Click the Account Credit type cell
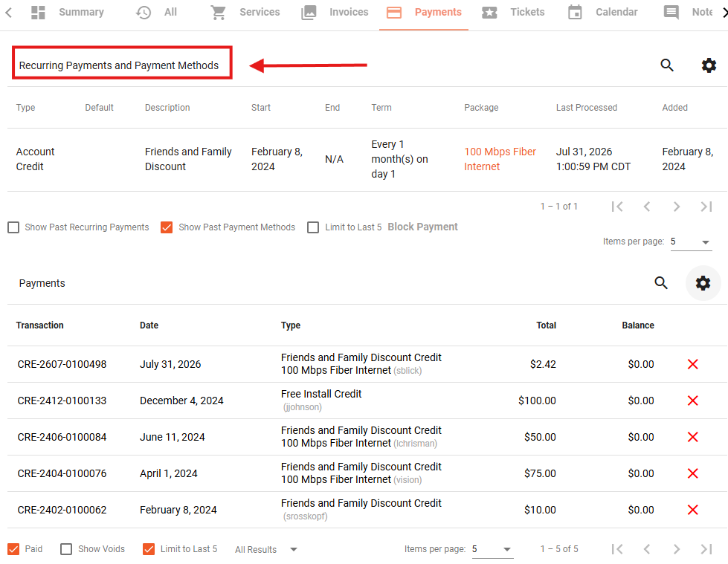728x564 pixels. [x=35, y=159]
